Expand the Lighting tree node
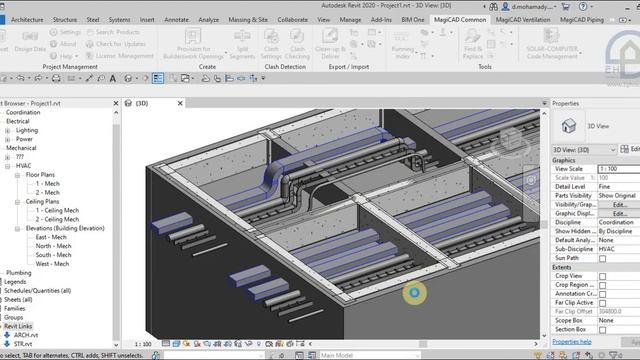 point(7,131)
